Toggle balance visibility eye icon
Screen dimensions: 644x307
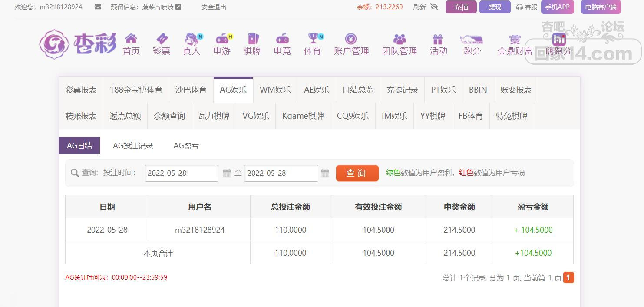[x=434, y=7]
